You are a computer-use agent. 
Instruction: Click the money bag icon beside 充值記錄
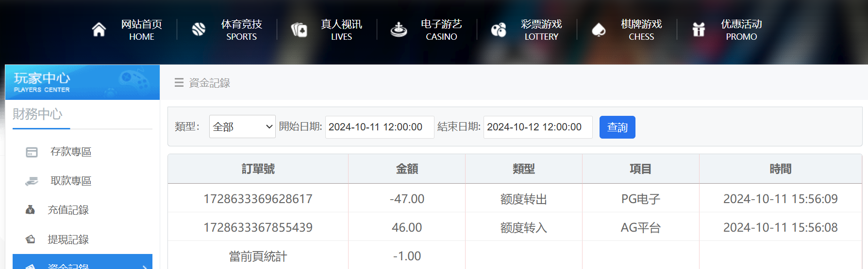pyautogui.click(x=30, y=210)
